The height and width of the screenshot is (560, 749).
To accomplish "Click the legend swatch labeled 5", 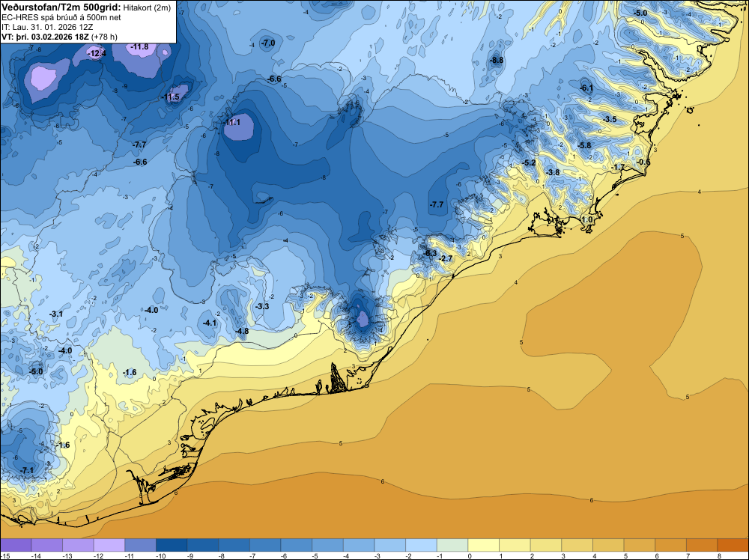I will (640, 545).
